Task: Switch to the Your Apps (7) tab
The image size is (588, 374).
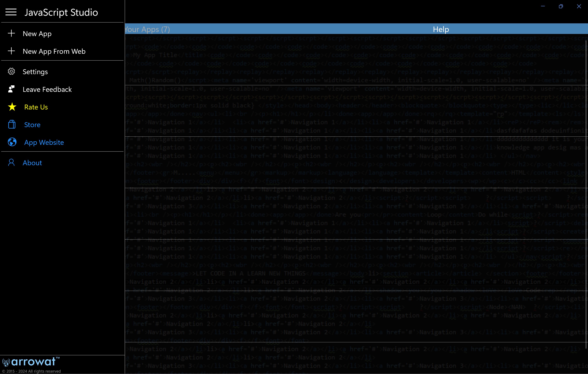Action: click(147, 29)
